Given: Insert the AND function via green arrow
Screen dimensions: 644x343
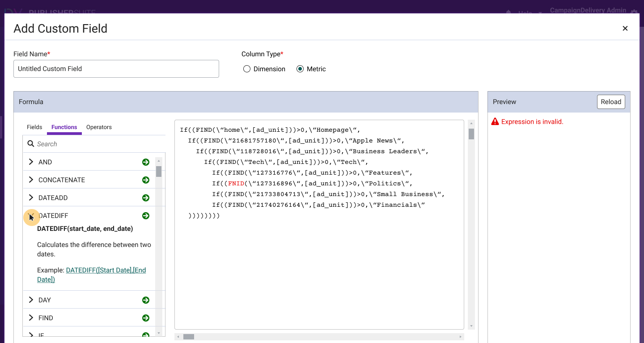Looking at the screenshot, I should [x=145, y=162].
